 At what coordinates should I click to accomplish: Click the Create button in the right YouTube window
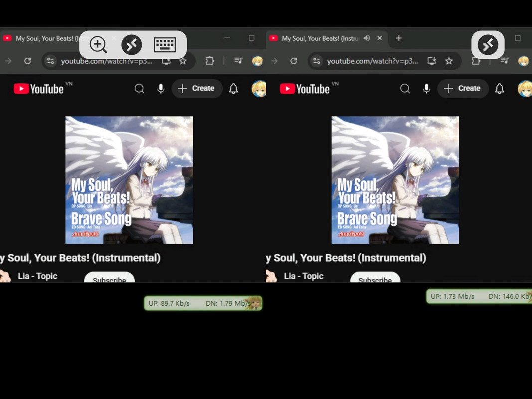(463, 89)
